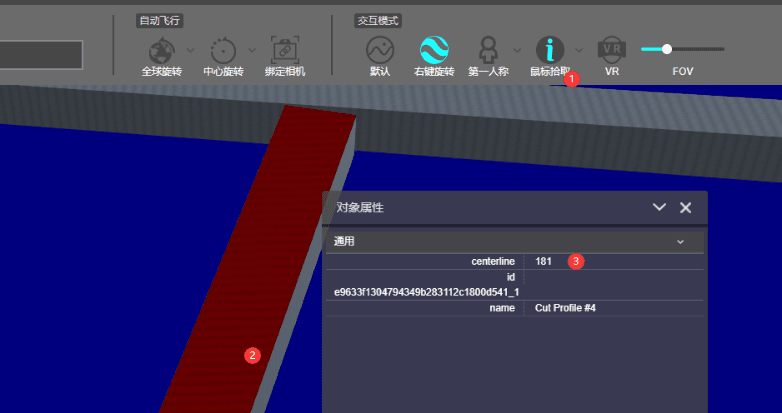
Task: Activate the 鼠标拾取 mouse pick info icon
Action: 550,50
